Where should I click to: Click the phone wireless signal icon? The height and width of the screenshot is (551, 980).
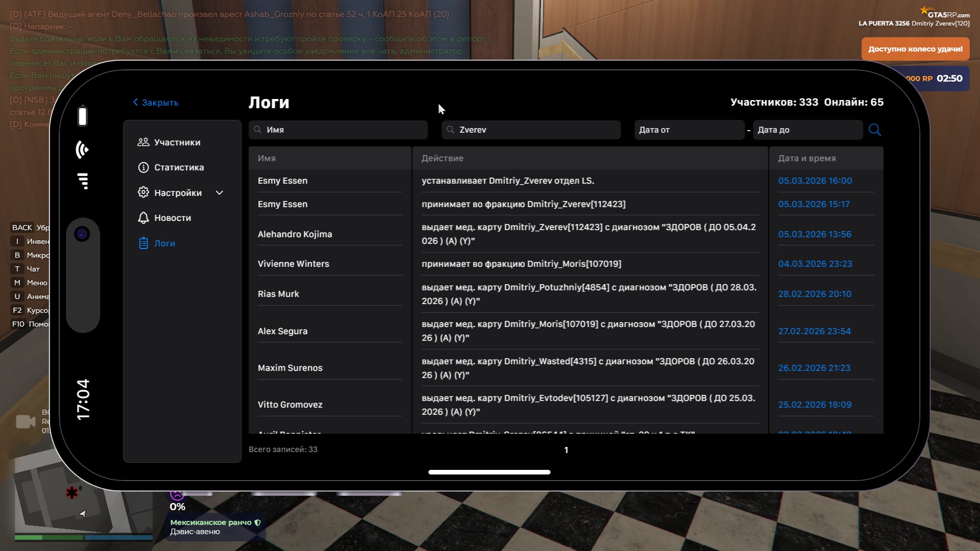pos(82,149)
